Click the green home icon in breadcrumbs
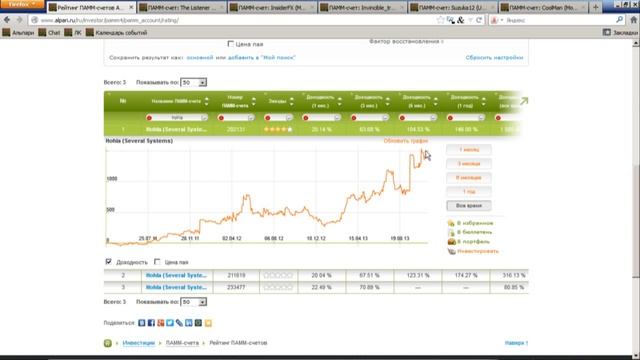Image resolution: width=640 pixels, height=360 pixels. [107, 343]
